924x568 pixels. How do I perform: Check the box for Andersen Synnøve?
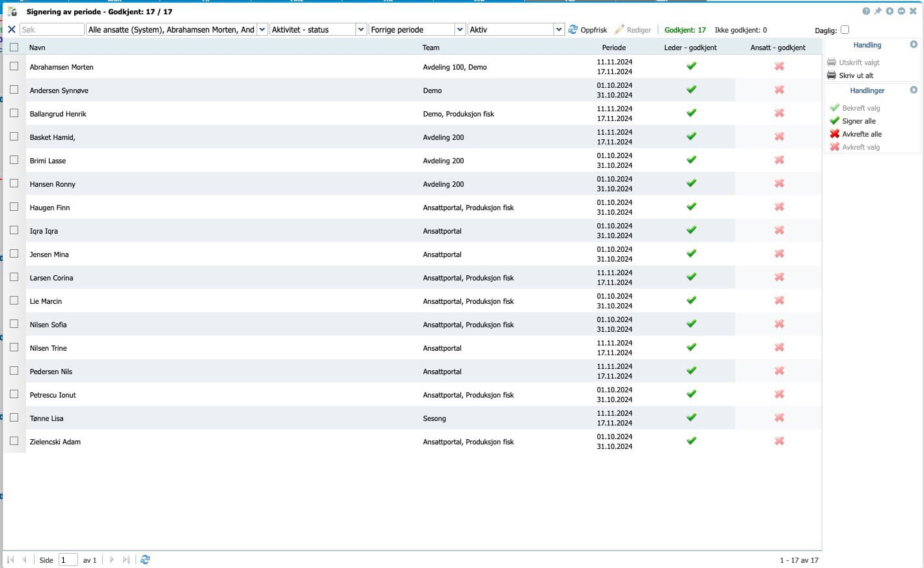click(x=14, y=89)
